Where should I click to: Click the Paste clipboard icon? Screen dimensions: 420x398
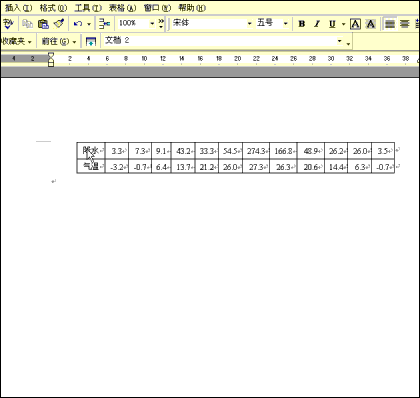pyautogui.click(x=43, y=24)
